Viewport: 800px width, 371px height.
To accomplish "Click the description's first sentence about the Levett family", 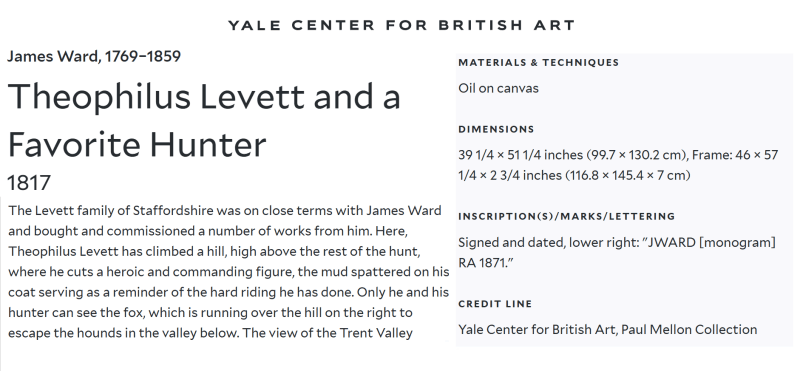I will (x=224, y=220).
